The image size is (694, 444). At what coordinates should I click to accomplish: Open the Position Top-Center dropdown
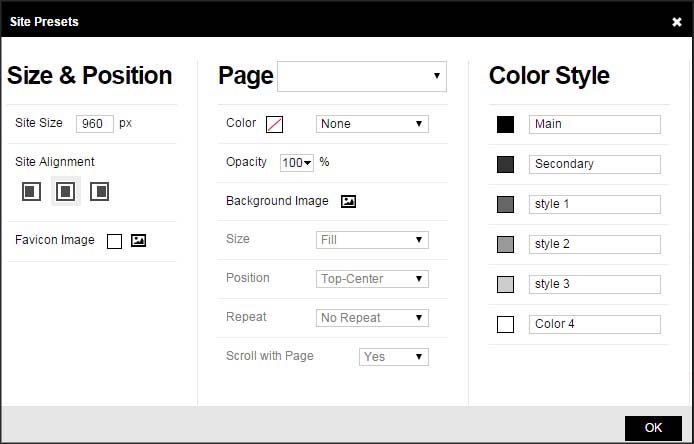coord(372,279)
